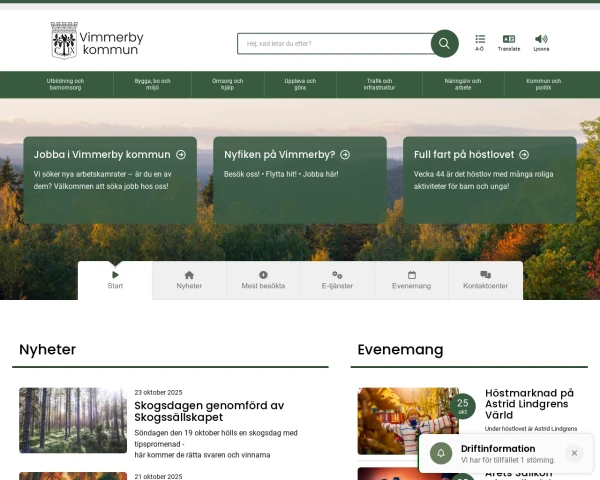The width and height of the screenshot is (600, 480).
Task: Expand the Utbildning och barnomsorg menu
Action: [x=66, y=85]
